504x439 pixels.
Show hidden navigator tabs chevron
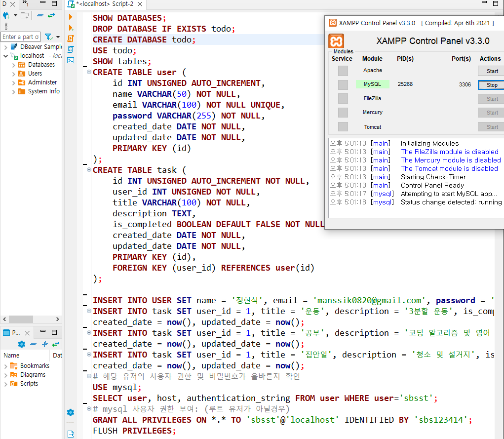coord(25,3)
